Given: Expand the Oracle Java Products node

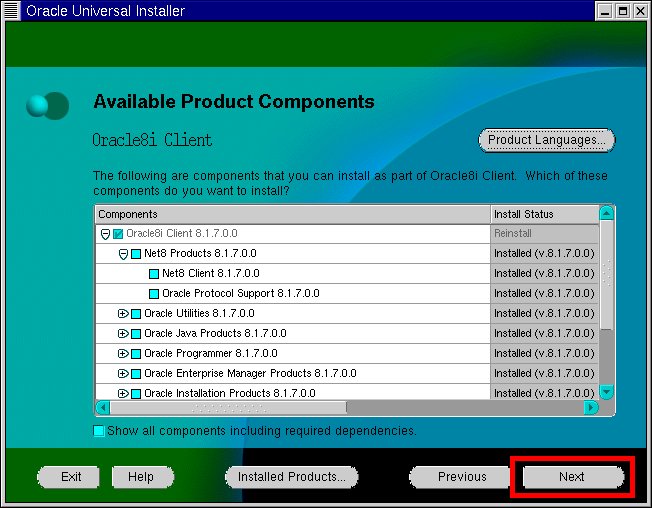Looking at the screenshot, I should coord(123,334).
